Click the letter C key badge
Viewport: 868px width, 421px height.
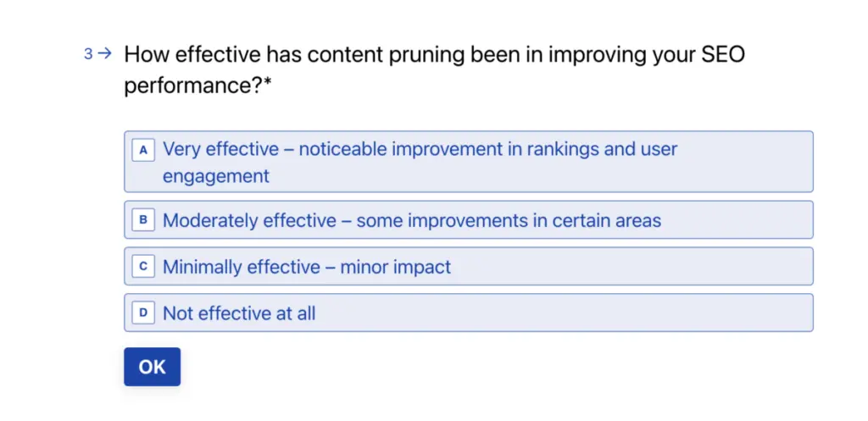143,267
